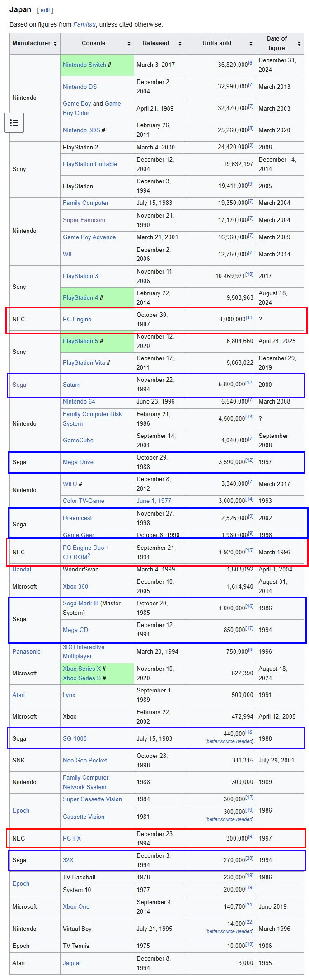309x980 pixels.
Task: Open the Dreamcast link
Action: pyautogui.click(x=77, y=518)
